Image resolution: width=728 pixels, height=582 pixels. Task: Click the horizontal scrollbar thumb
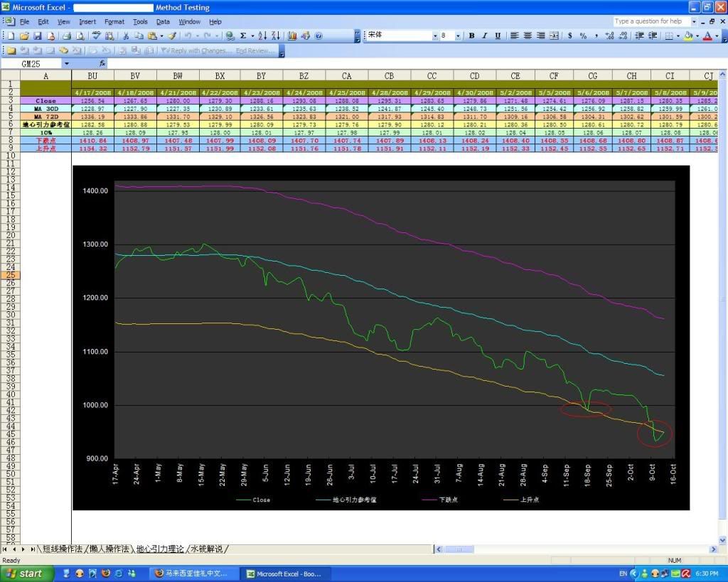(x=459, y=549)
